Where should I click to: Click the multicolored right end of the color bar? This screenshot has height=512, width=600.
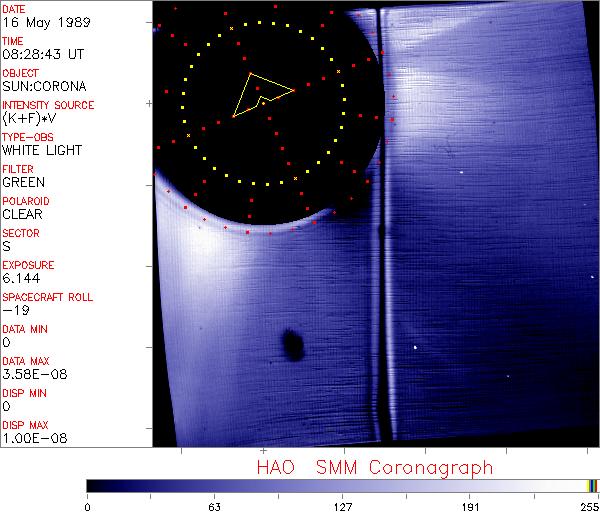[593, 485]
